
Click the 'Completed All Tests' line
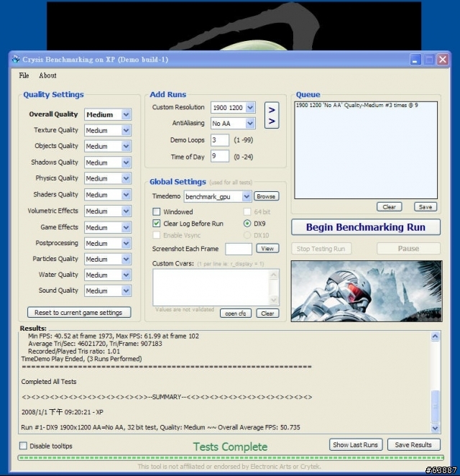click(49, 382)
